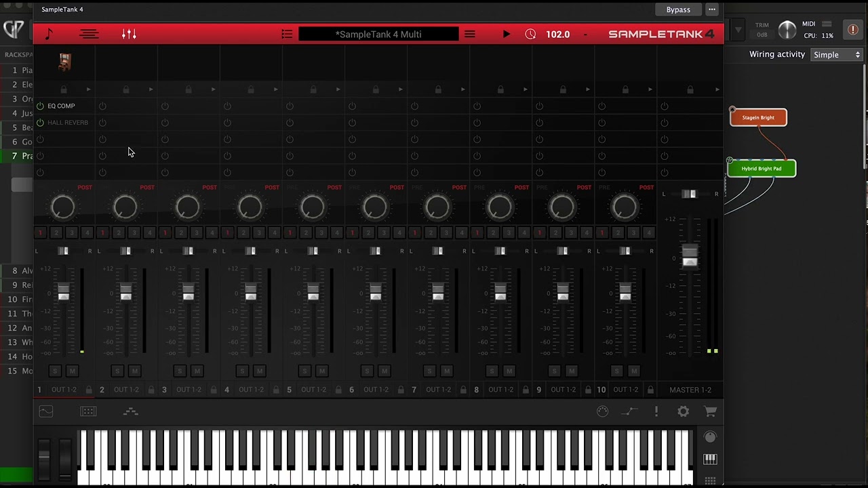The image size is (868, 488).
Task: Expand channel 1 effects with arrow
Action: [x=88, y=89]
